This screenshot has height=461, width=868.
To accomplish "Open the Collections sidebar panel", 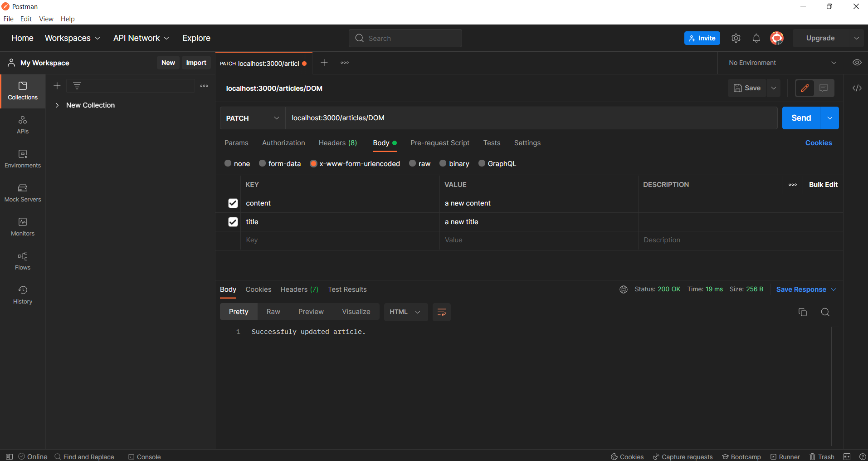I will click(x=23, y=91).
